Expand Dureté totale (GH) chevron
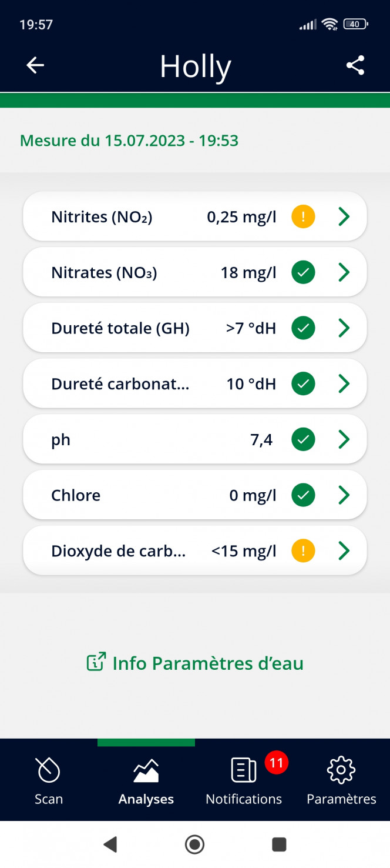The width and height of the screenshot is (390, 868). pos(344,328)
